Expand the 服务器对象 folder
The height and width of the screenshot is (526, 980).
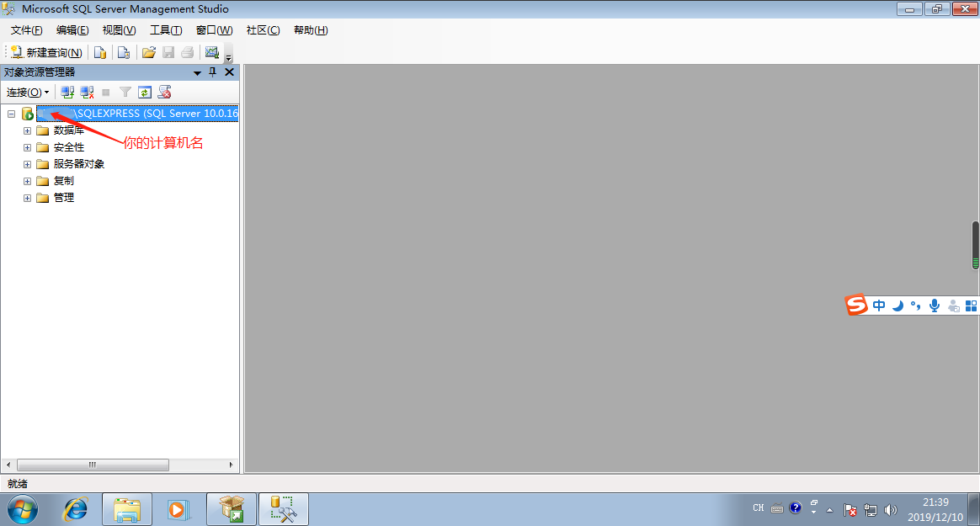[27, 164]
